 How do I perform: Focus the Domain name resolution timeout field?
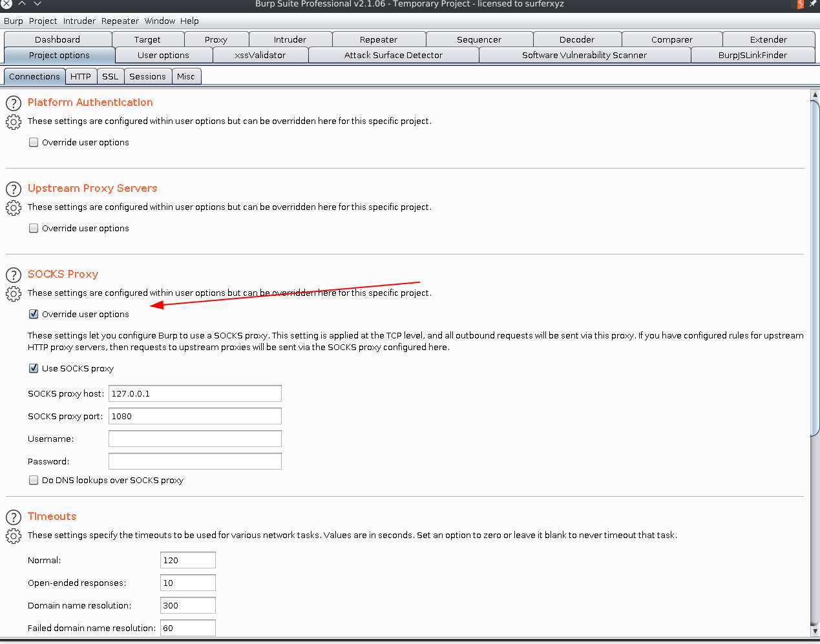188,605
